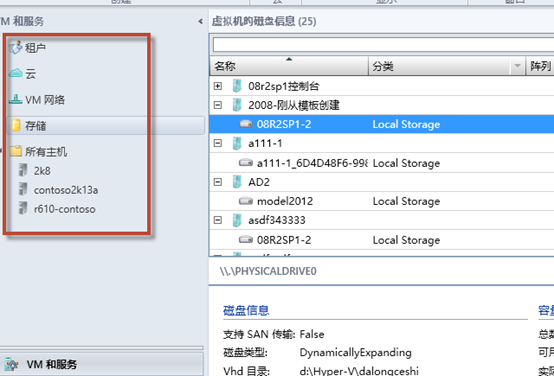Click the 支持 SAN 传输 False value
Screen dimensions: 554x376
pos(312,334)
